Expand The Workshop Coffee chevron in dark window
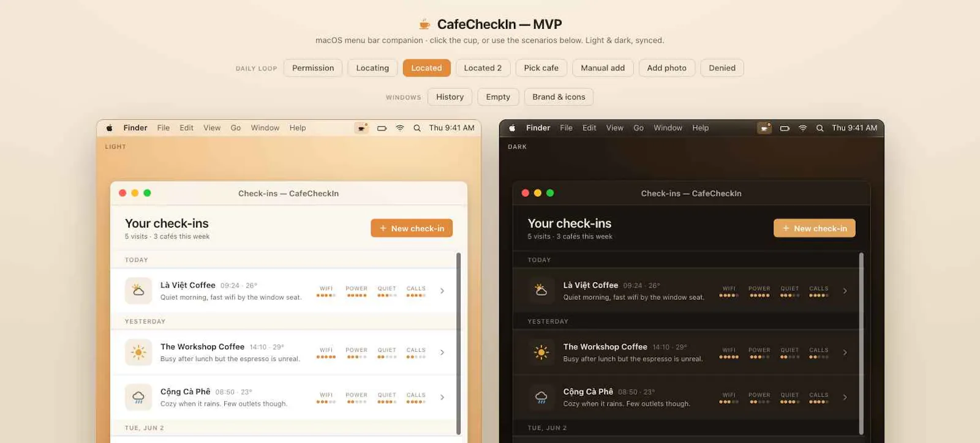 pos(845,352)
